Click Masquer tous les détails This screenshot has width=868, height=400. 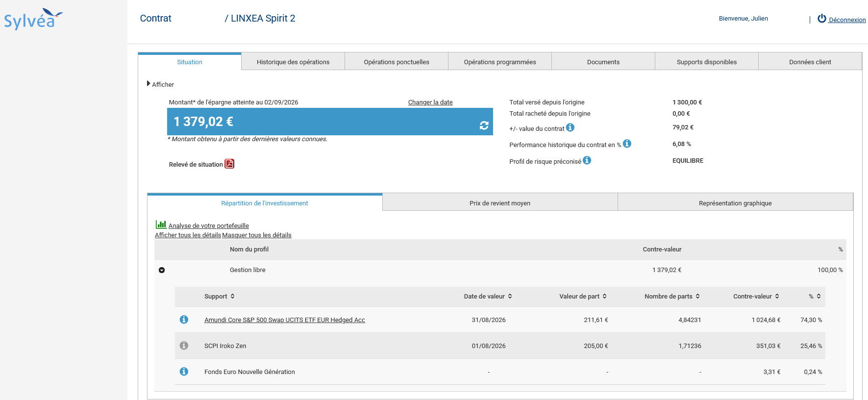pos(257,235)
